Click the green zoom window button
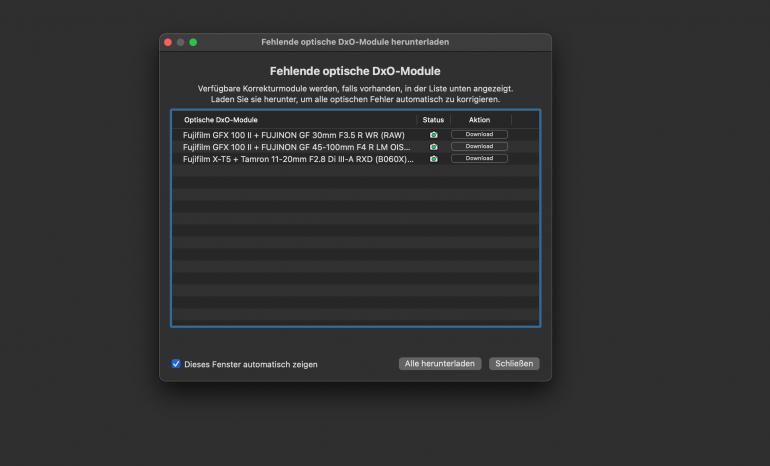The width and height of the screenshot is (770, 466). [x=193, y=43]
